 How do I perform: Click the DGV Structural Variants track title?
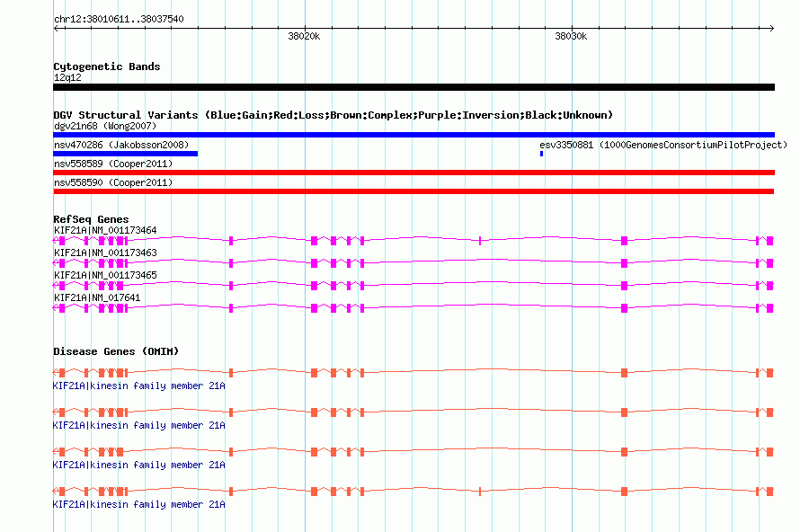tap(333, 115)
